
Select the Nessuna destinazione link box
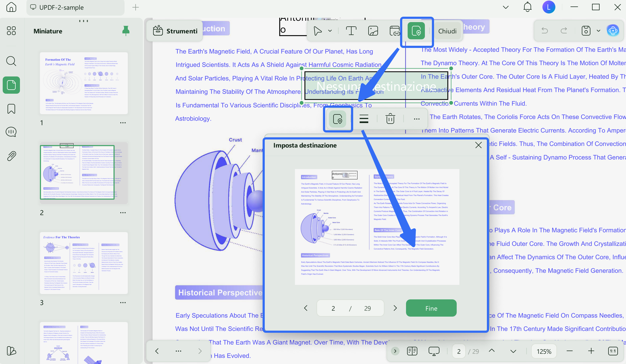point(376,86)
